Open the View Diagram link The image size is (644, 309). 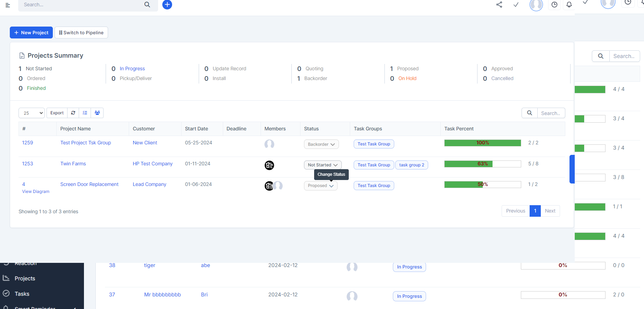[36, 192]
